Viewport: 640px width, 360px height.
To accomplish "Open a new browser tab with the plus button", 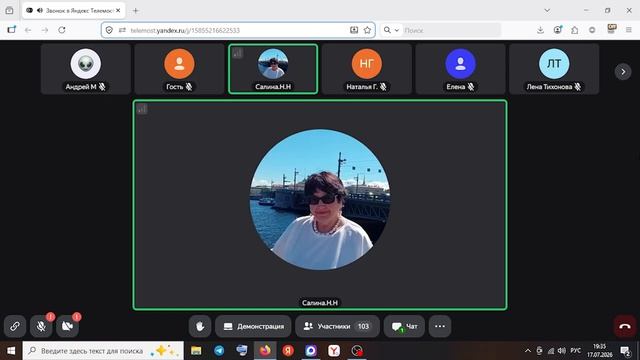I will 136,11.
